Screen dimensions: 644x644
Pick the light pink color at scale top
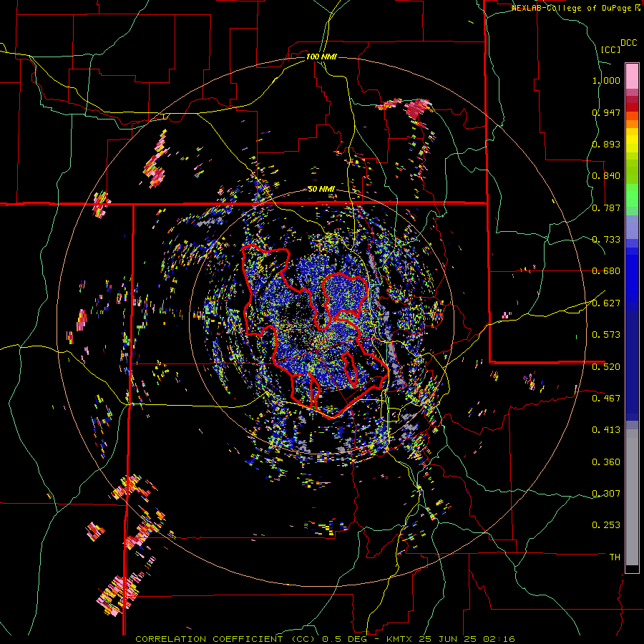click(x=632, y=76)
